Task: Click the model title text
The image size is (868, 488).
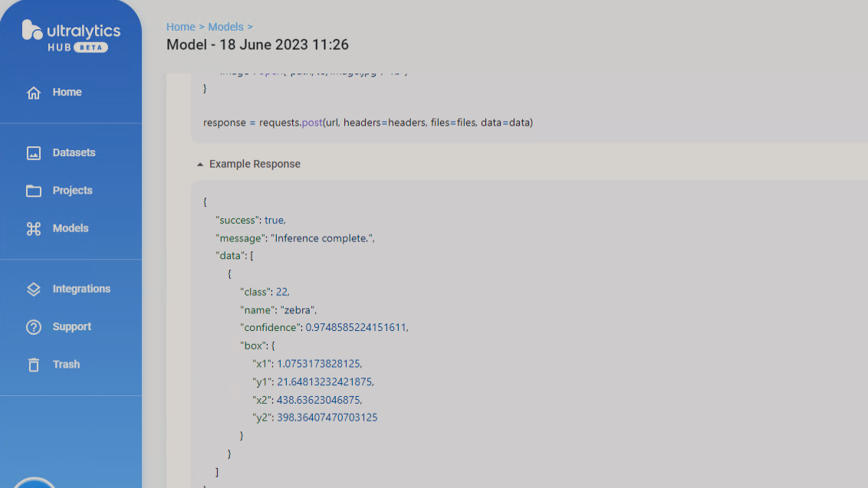Action: [258, 44]
